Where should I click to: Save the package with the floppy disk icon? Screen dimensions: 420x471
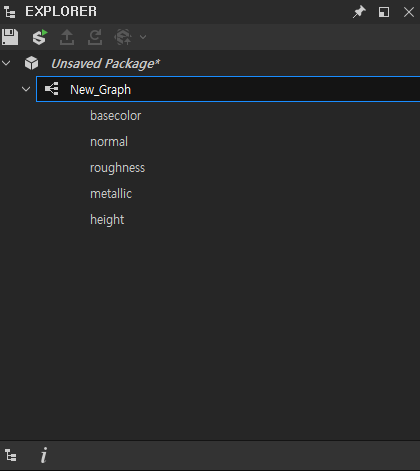tap(10, 37)
